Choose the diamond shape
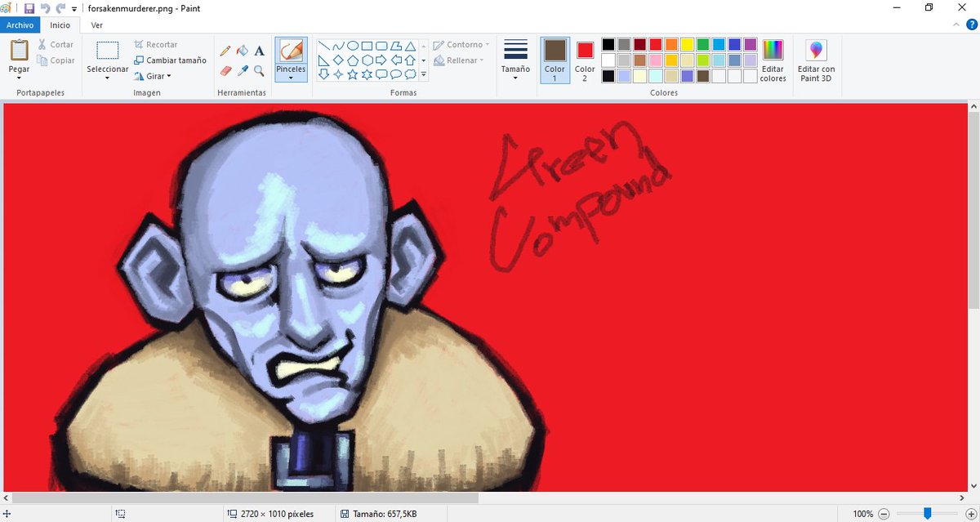The width and height of the screenshot is (980, 522). [338, 60]
